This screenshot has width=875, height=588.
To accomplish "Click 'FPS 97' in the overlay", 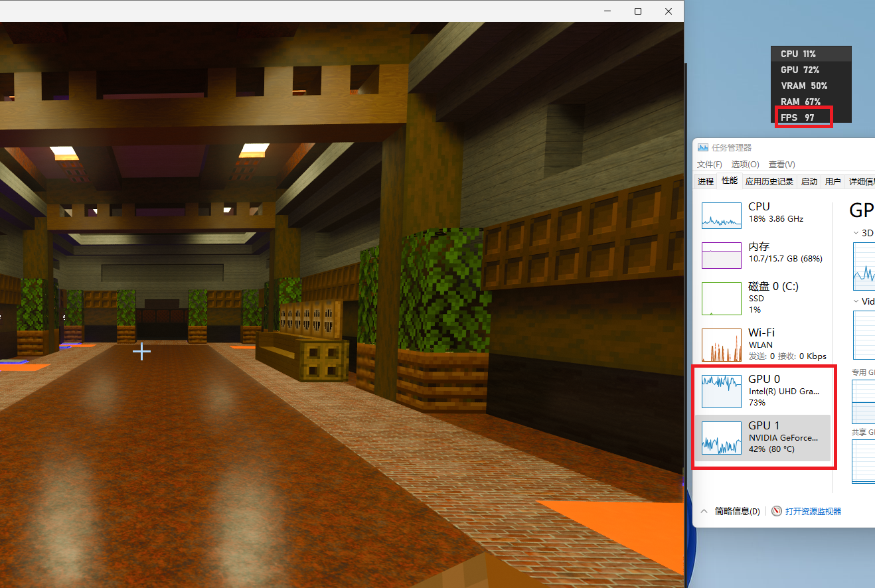I will point(797,117).
